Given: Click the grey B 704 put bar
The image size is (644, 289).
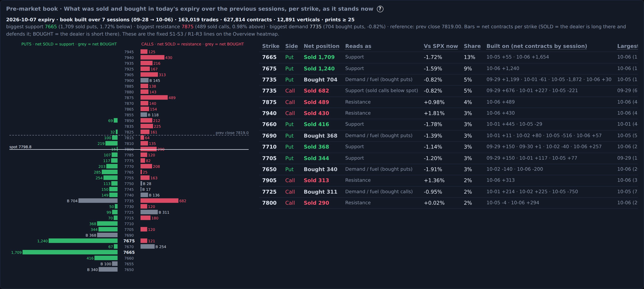Looking at the screenshot, I should pyautogui.click(x=98, y=201).
